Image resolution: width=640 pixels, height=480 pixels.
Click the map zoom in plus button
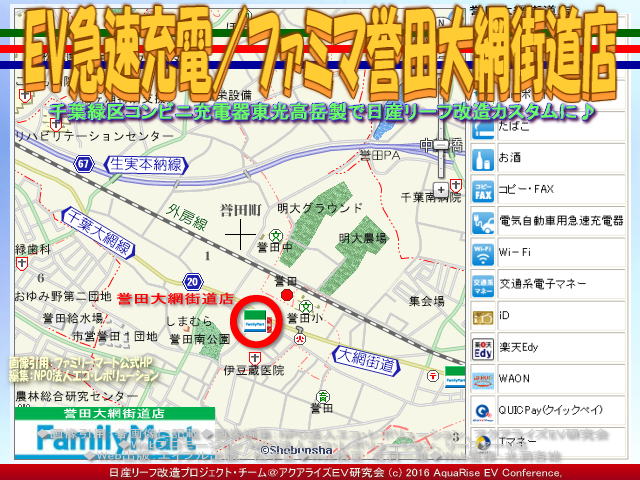point(441,189)
